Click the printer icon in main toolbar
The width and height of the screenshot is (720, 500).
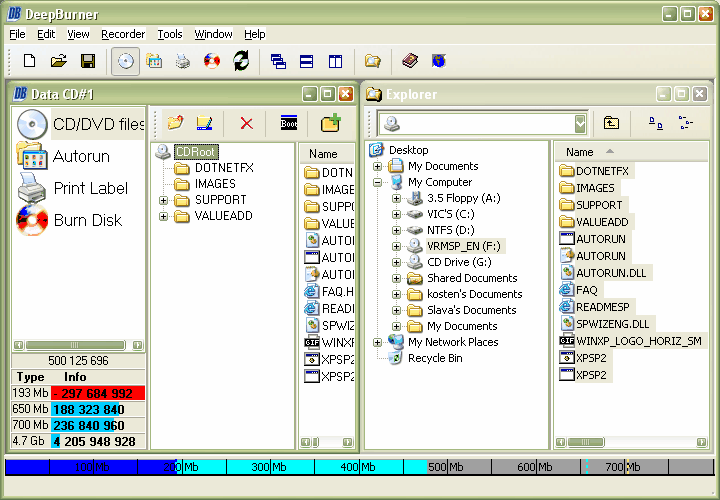[183, 61]
